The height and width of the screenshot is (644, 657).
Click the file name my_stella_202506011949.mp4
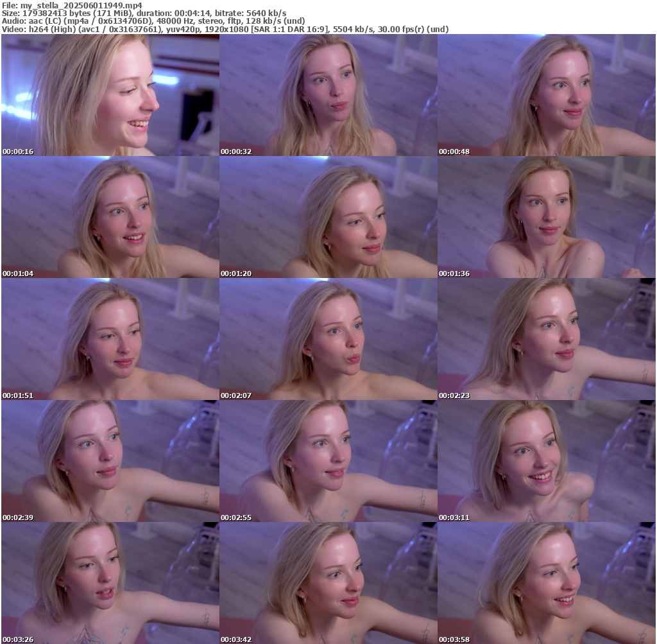[x=81, y=5]
